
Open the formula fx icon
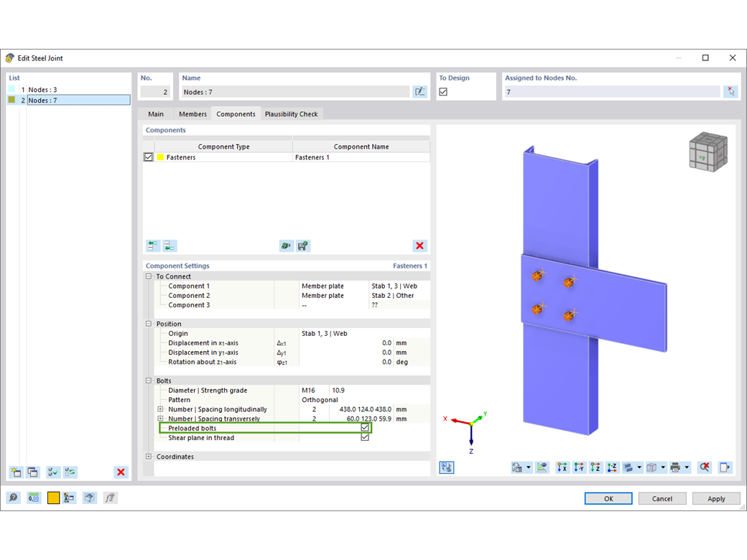(110, 498)
